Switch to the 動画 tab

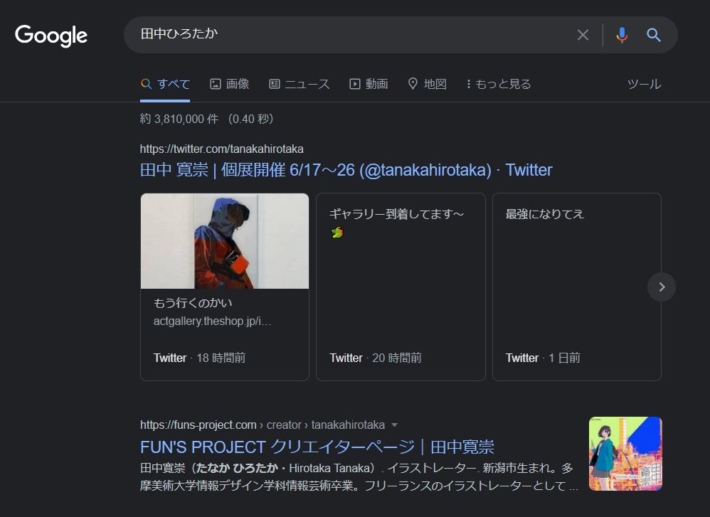click(x=369, y=84)
